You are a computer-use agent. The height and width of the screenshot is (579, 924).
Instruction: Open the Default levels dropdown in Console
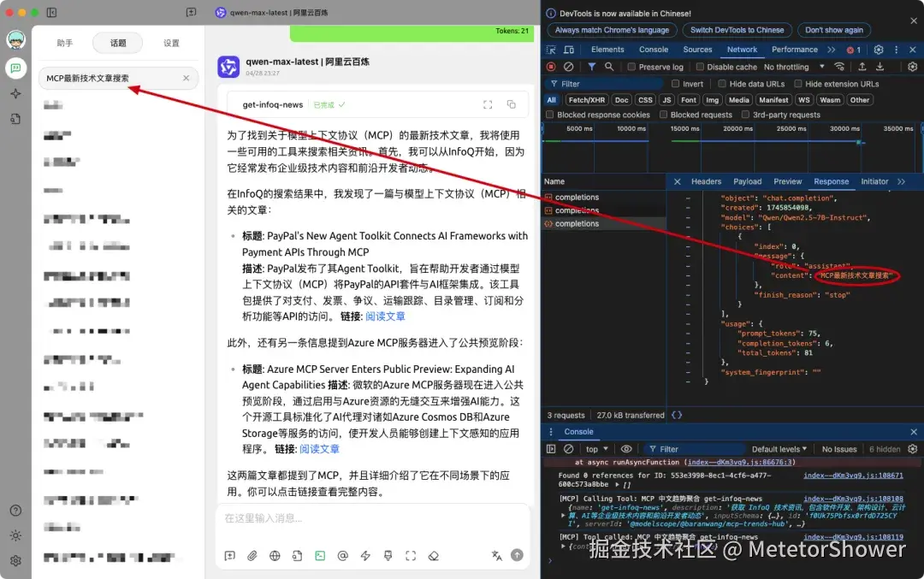(x=779, y=449)
